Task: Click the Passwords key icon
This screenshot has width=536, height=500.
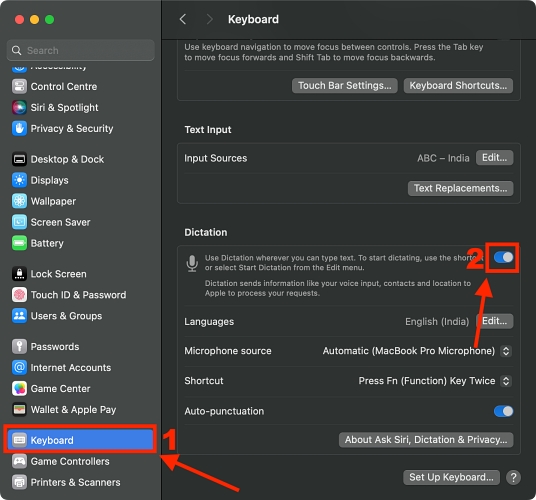Action: 19,347
